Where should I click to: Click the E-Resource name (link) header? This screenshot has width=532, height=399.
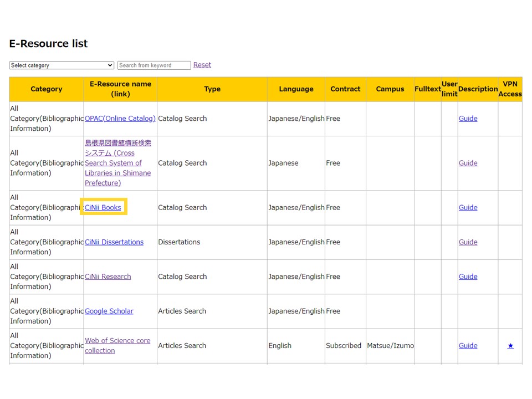tap(120, 89)
